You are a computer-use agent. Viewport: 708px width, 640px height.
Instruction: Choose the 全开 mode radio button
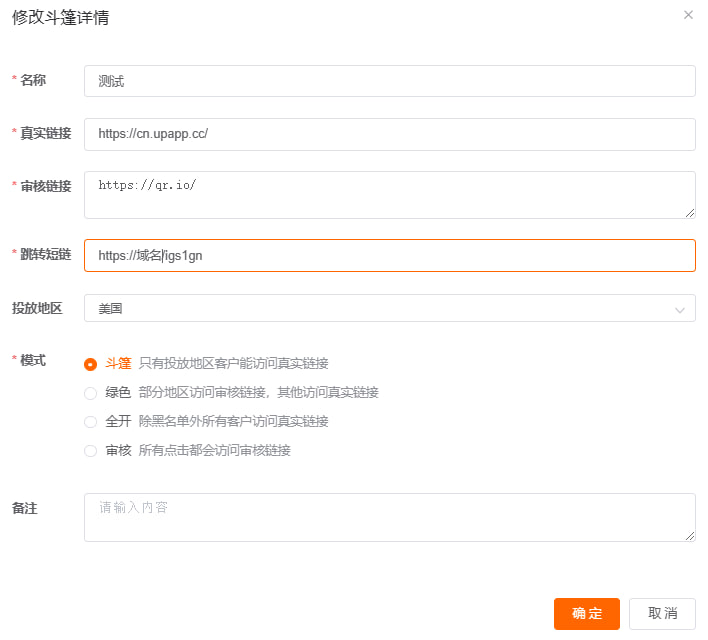(90, 422)
